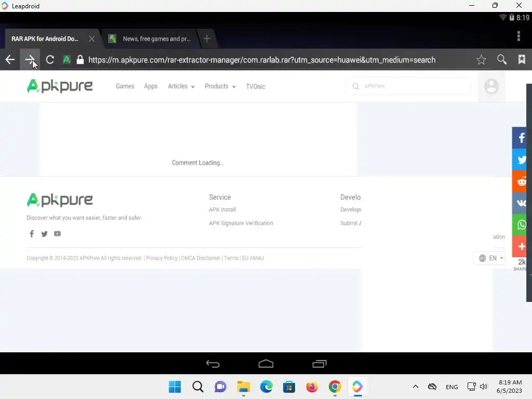This screenshot has height=399, width=532.
Task: Tap the Android recent apps button
Action: (320, 364)
